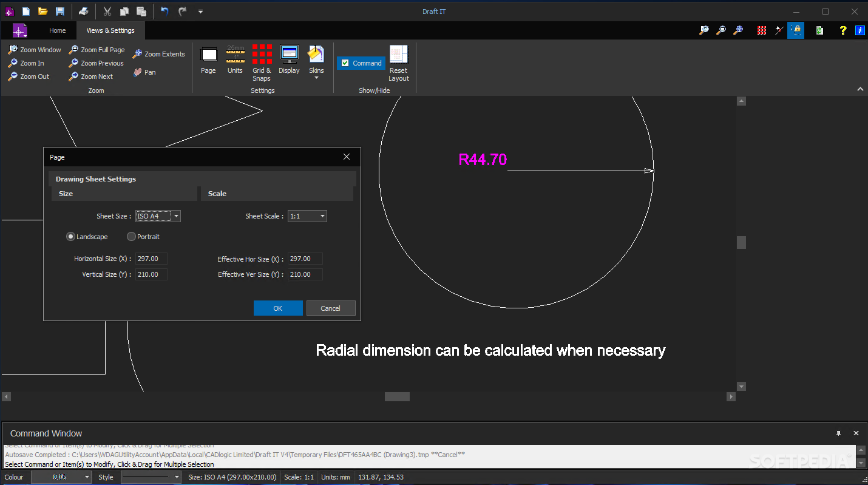
Task: Choose Zoom Previous
Action: point(96,63)
